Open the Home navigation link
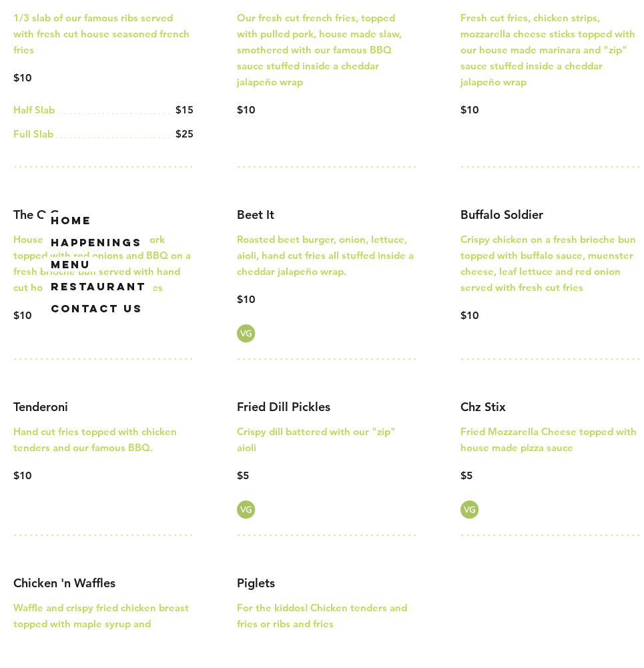Image resolution: width=644 pixels, height=668 pixels. click(x=71, y=220)
